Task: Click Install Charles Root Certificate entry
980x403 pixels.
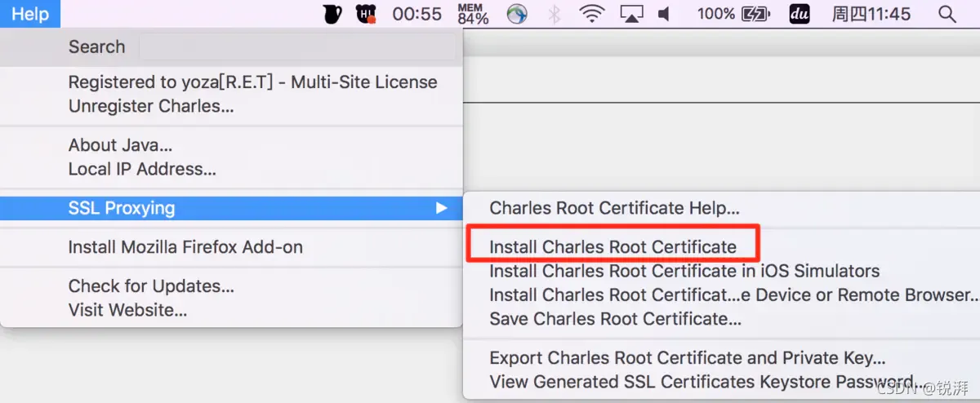Action: tap(612, 246)
